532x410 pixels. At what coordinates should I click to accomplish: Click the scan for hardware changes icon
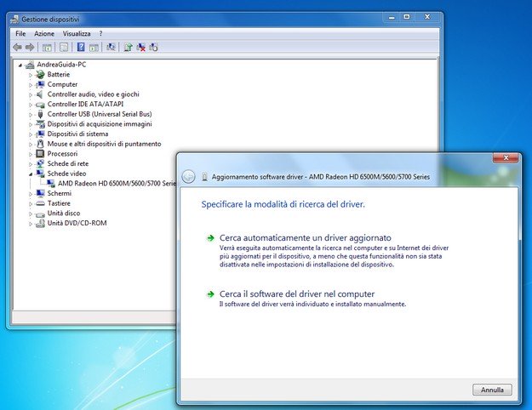(x=111, y=47)
